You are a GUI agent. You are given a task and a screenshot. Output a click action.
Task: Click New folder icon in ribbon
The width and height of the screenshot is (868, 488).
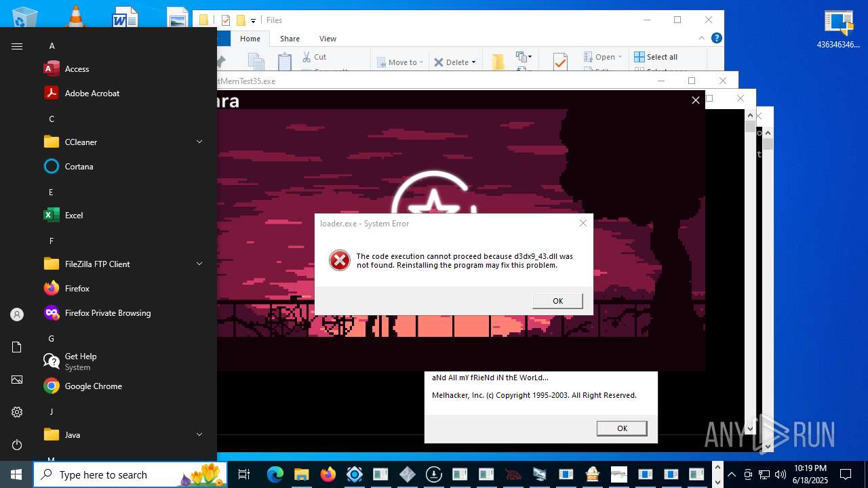point(498,62)
